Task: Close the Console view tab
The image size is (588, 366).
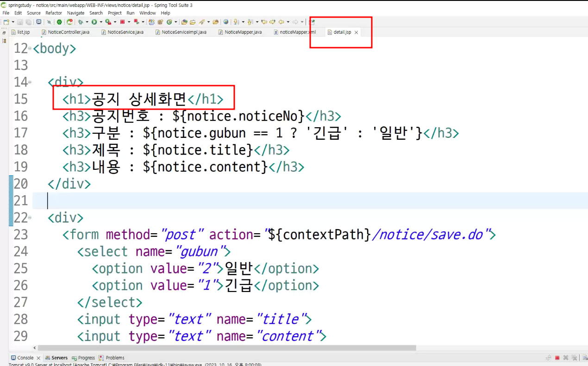Action: [x=38, y=358]
